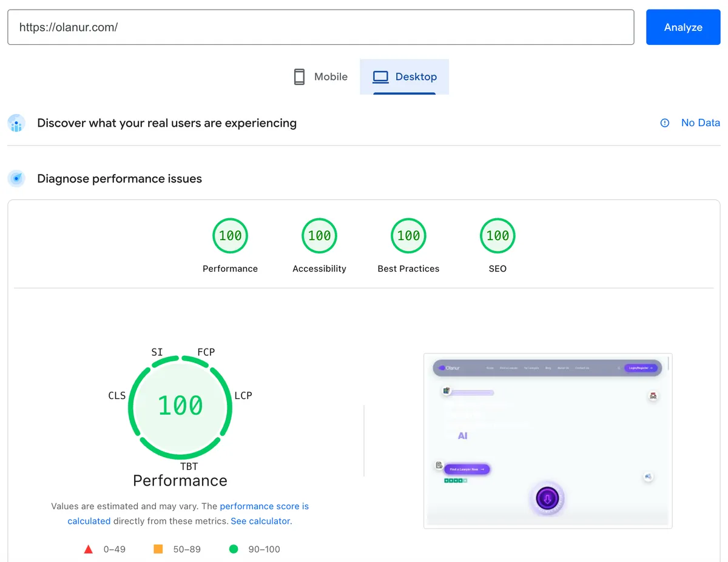Click the Analyze button
The image size is (728, 562).
pyautogui.click(x=683, y=27)
